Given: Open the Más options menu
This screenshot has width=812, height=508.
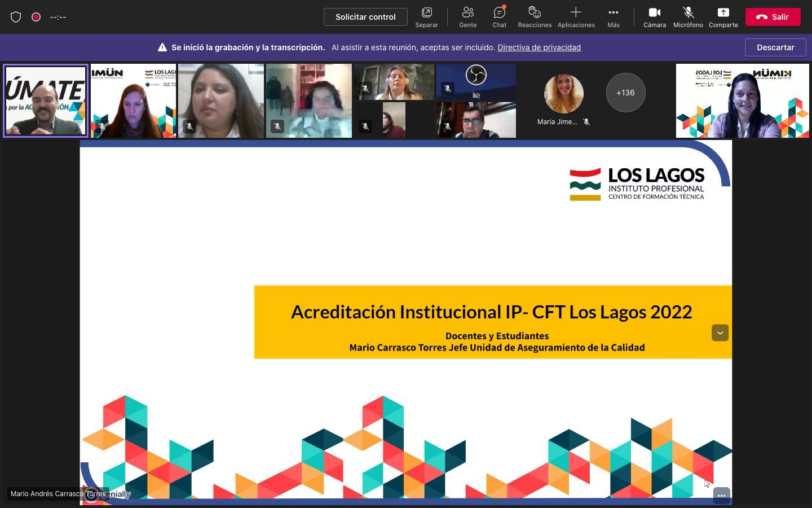Looking at the screenshot, I should 614,17.
